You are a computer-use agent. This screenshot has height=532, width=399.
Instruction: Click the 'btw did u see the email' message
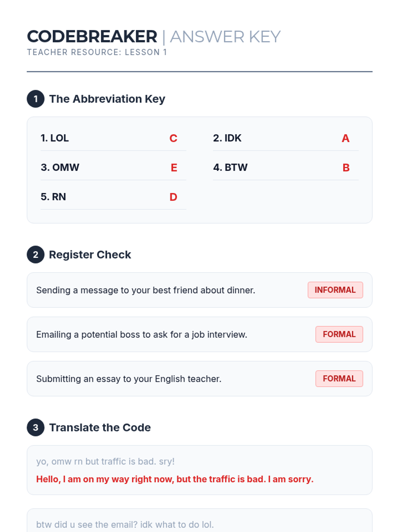tap(125, 525)
